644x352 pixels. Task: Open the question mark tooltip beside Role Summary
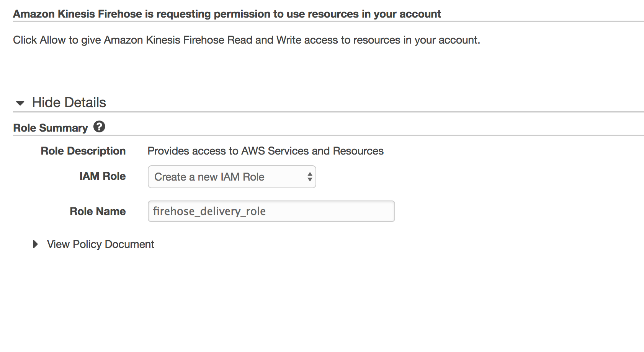[x=99, y=127]
